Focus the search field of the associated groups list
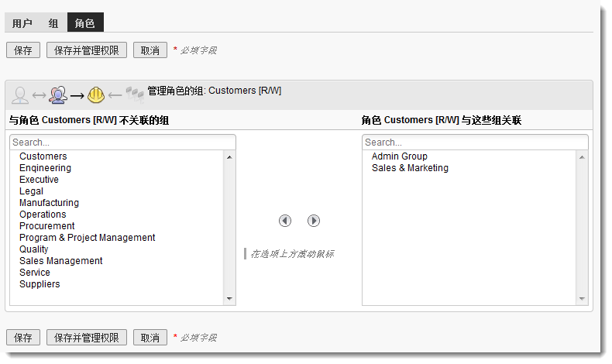 tap(475, 143)
